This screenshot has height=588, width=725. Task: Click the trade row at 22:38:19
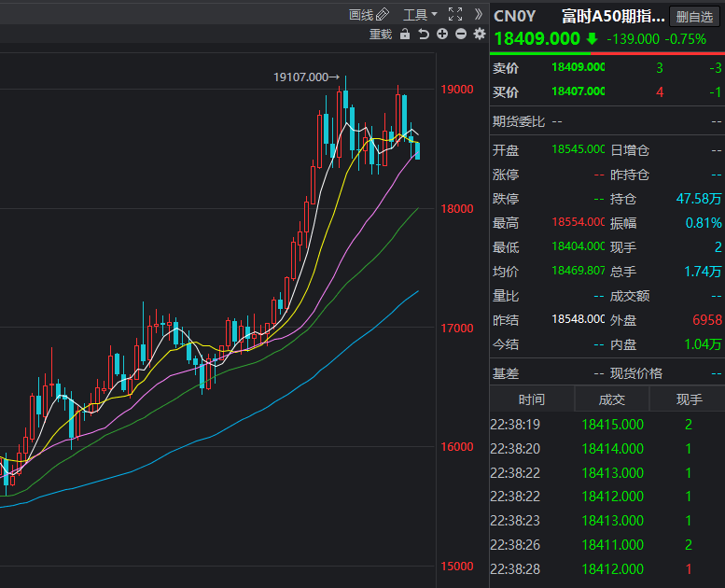coord(607,425)
